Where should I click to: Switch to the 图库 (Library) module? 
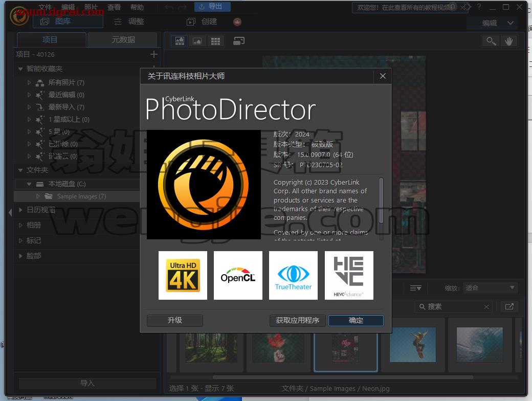68,21
